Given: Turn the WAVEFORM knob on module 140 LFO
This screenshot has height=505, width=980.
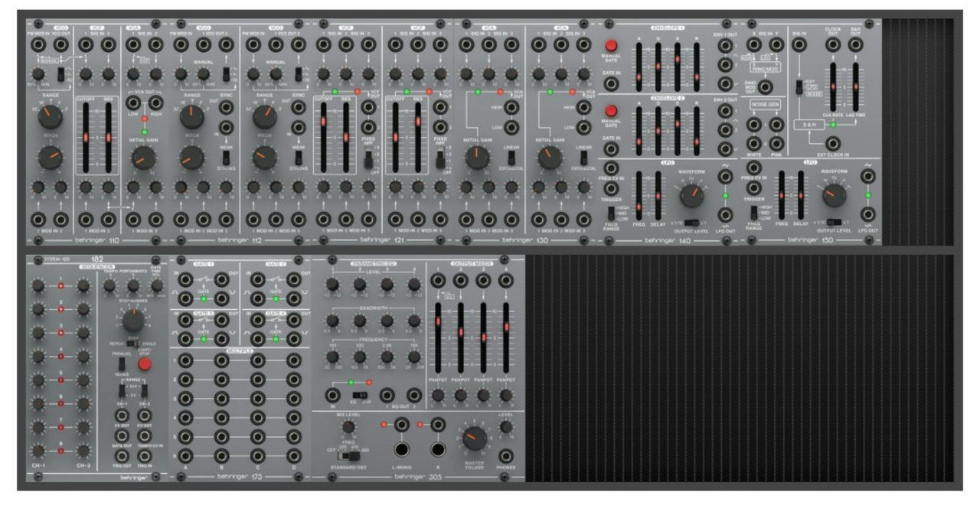Looking at the screenshot, I should (691, 195).
